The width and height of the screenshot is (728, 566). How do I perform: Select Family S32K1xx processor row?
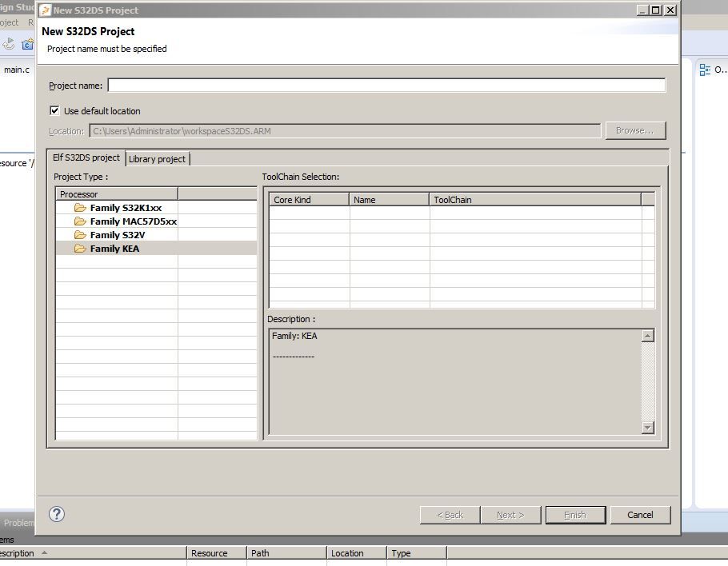click(x=156, y=208)
